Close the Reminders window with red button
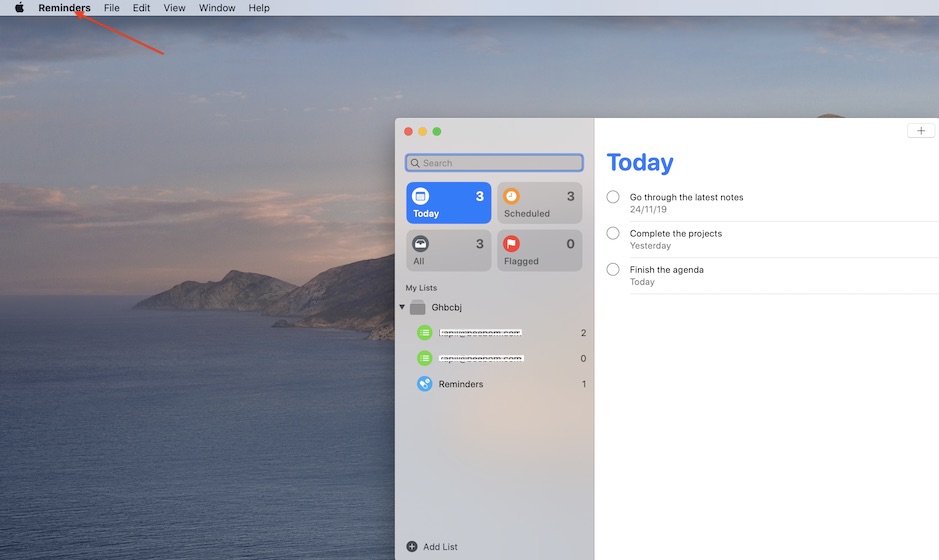 click(408, 131)
